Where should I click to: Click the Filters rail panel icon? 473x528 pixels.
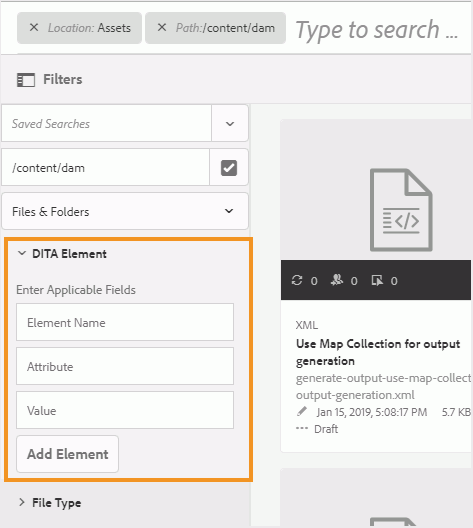[x=26, y=80]
